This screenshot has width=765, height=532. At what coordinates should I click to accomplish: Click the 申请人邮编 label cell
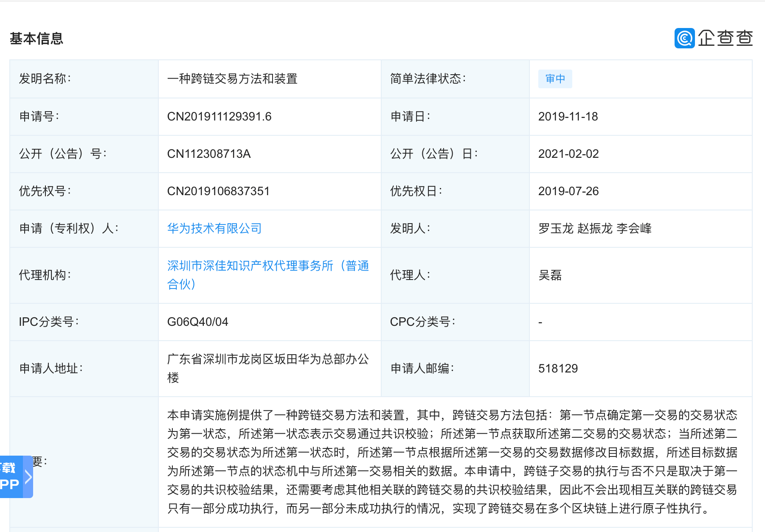coord(455,369)
